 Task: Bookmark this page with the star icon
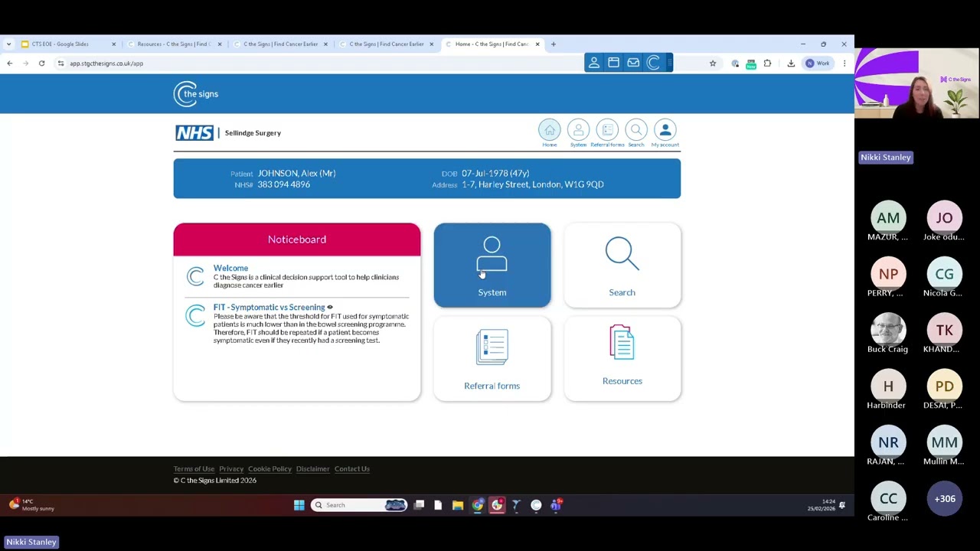pos(713,64)
